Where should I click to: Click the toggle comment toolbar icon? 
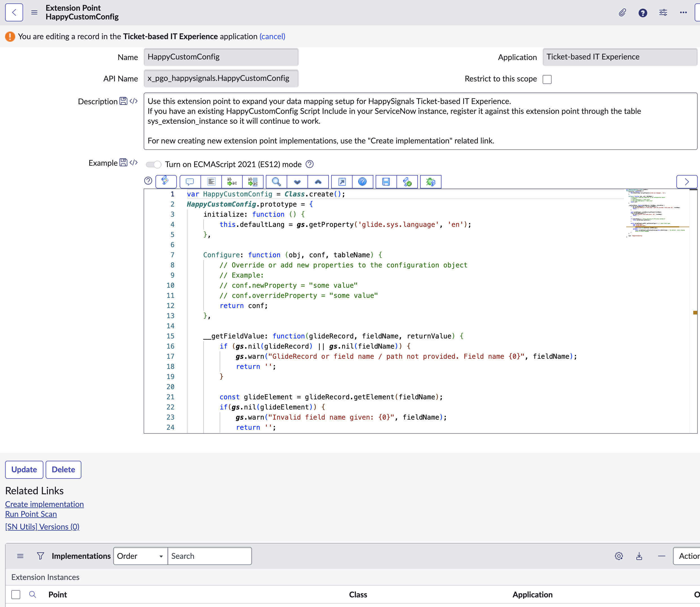(x=190, y=182)
